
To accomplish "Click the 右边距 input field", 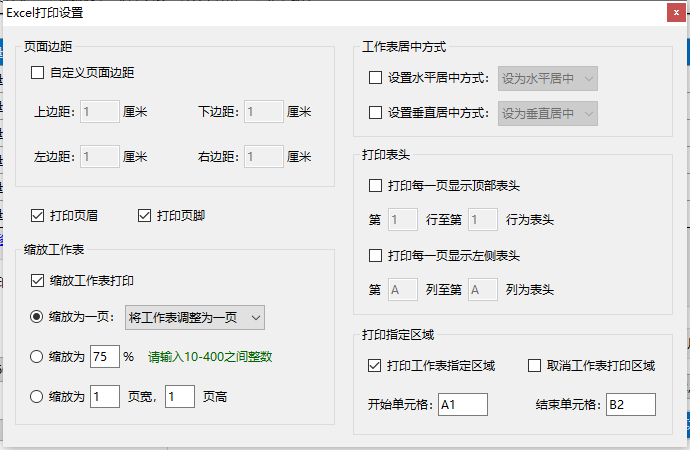I will [x=264, y=156].
